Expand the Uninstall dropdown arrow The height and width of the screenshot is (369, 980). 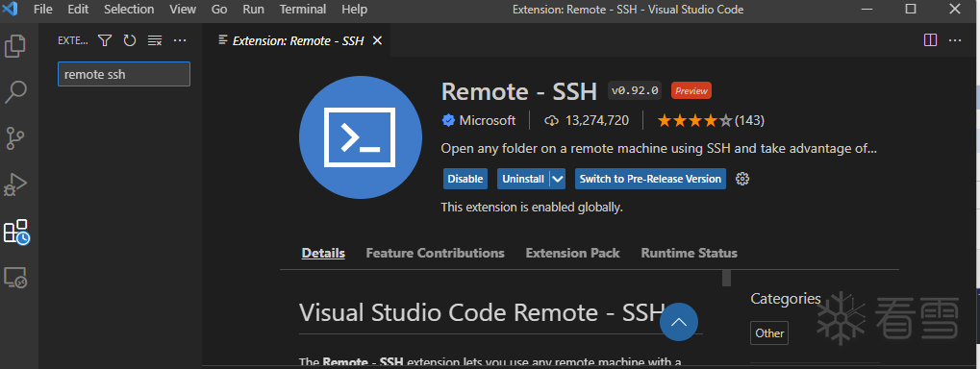[x=558, y=179]
